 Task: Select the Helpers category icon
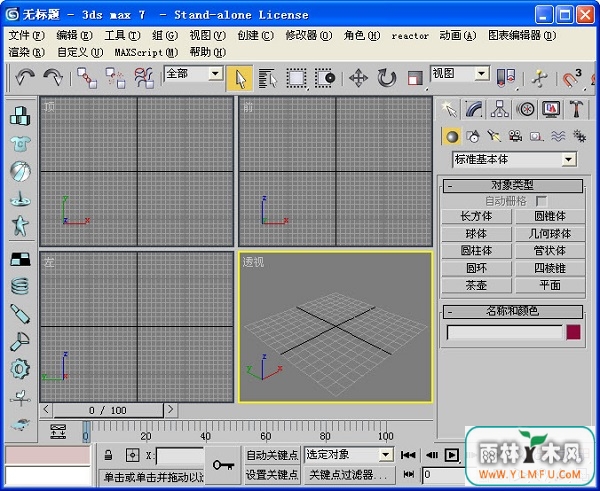[536, 136]
